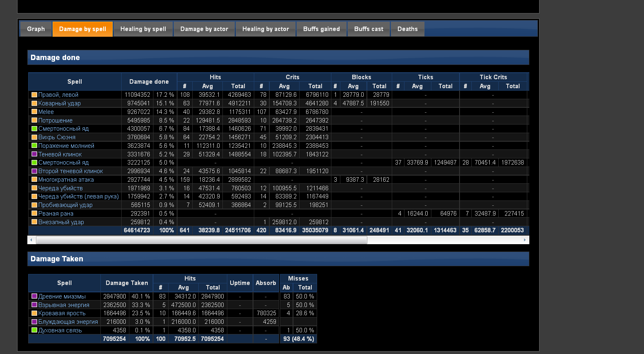The width and height of the screenshot is (644, 354).
Task: Click the orange icon beside Вихрь Сюэня
Action: click(x=34, y=137)
